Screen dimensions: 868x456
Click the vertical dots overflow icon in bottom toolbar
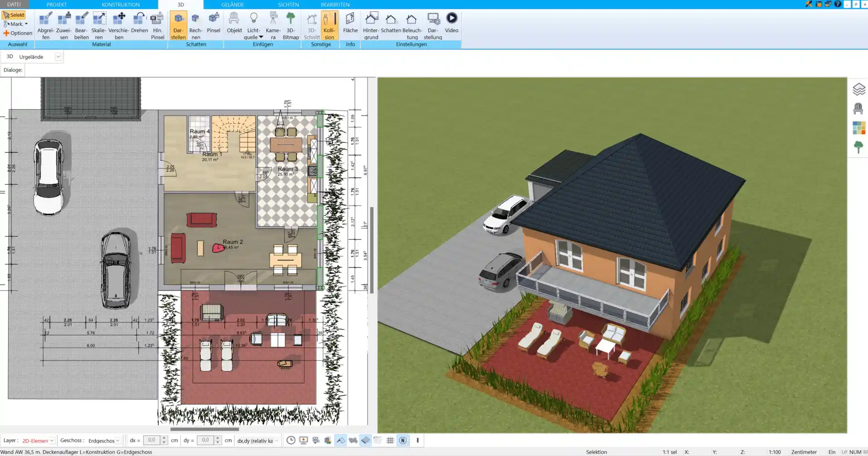(x=417, y=440)
